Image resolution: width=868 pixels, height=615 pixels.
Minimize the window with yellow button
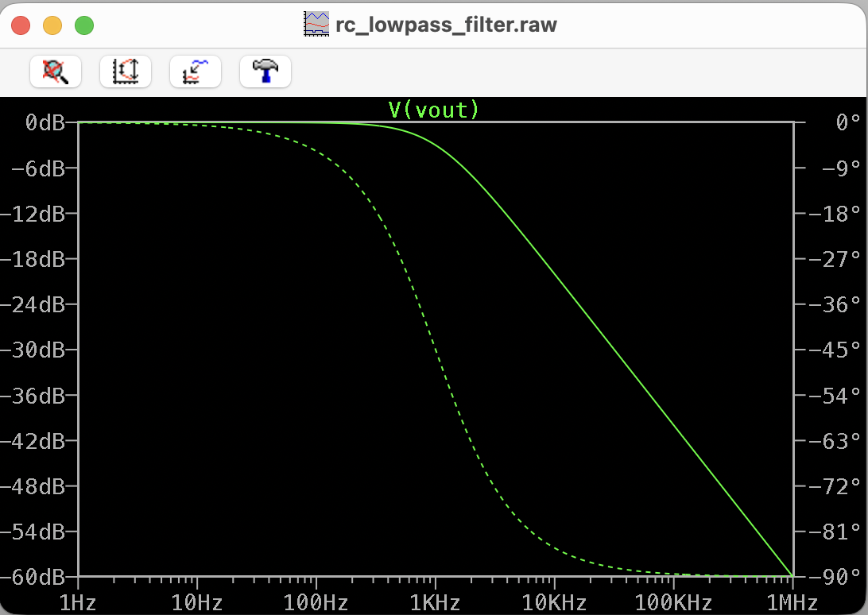tap(52, 25)
